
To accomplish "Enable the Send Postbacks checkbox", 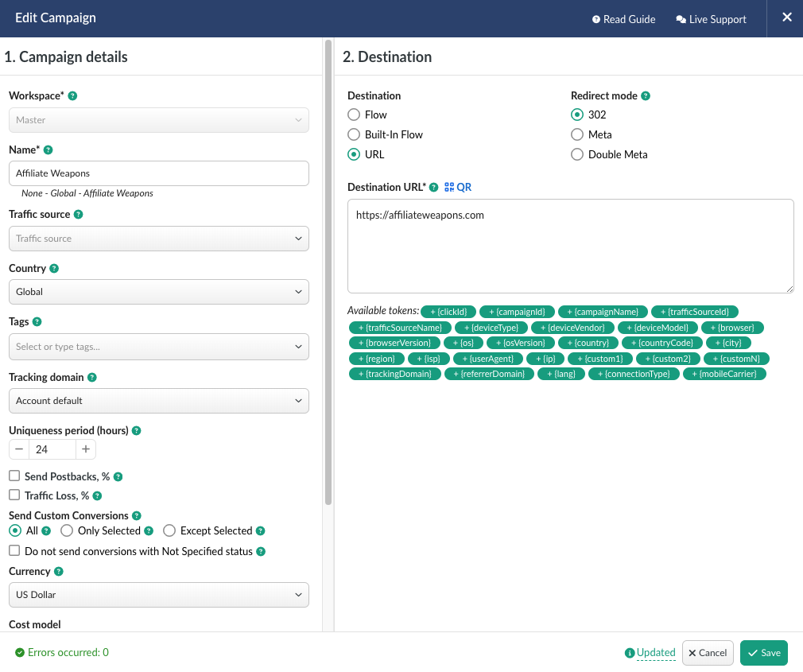I will (x=14, y=476).
